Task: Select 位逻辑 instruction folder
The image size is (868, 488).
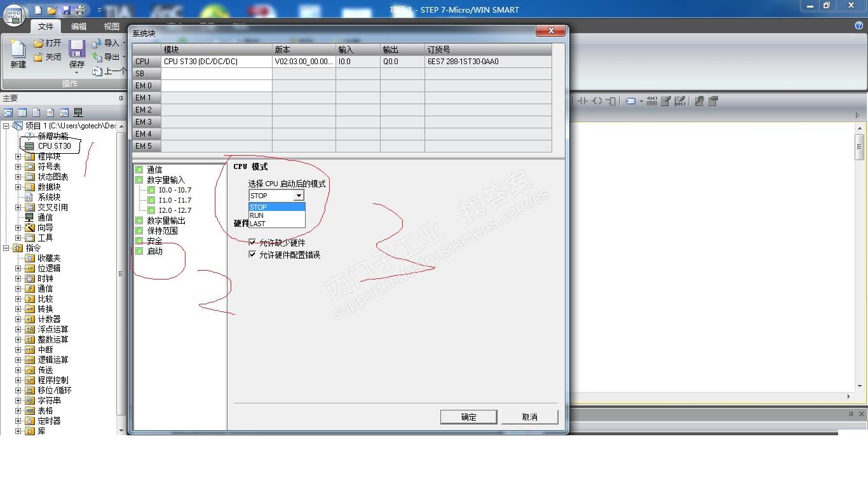Action: tap(49, 268)
